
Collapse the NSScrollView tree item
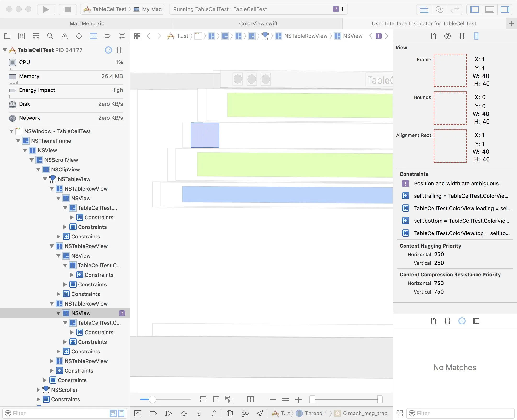[32, 160]
